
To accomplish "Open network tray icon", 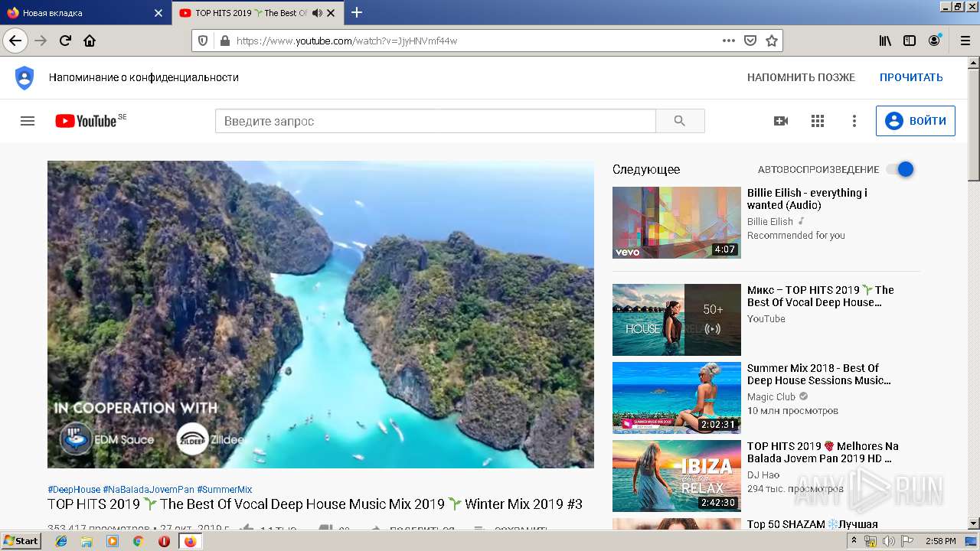I will (x=871, y=541).
